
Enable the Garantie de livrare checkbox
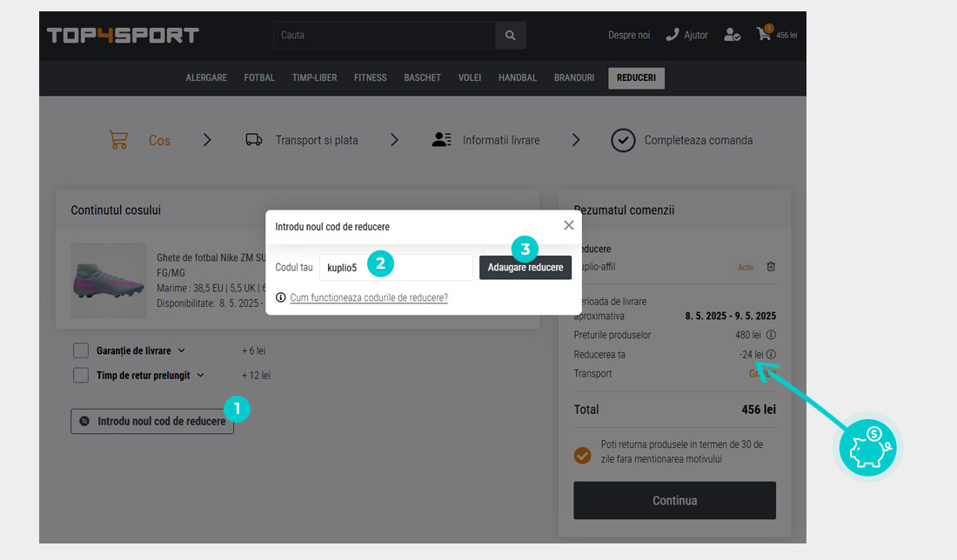click(81, 350)
